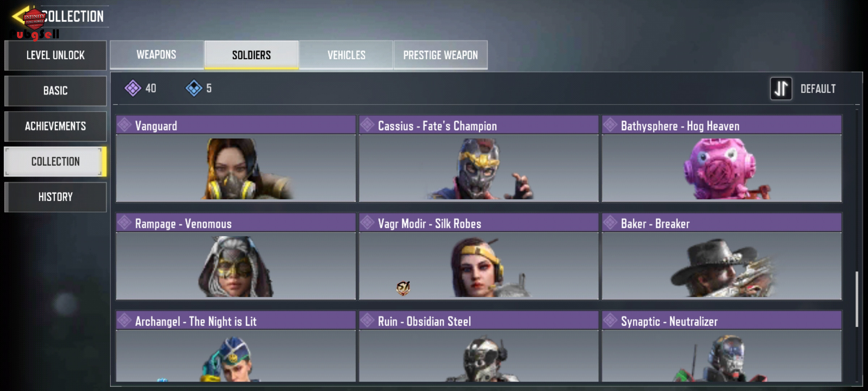Open the Level Unlock section

click(55, 55)
